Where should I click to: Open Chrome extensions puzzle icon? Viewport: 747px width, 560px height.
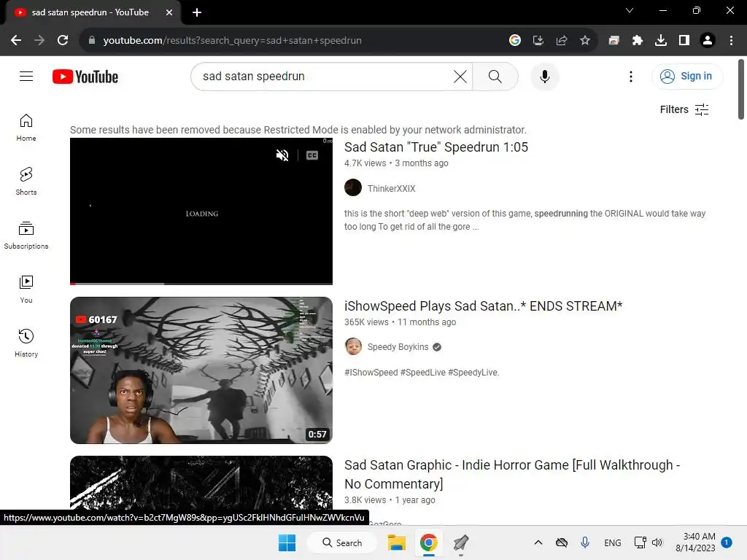pos(637,41)
